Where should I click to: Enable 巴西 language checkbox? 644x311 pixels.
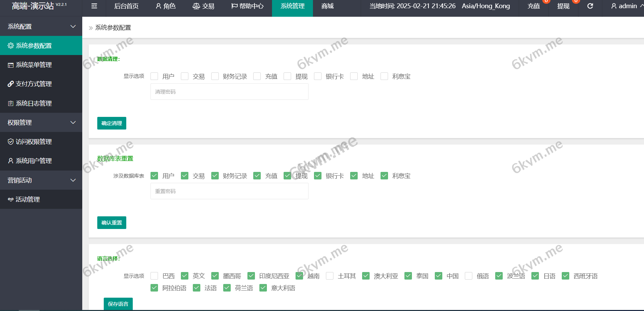[x=154, y=276]
